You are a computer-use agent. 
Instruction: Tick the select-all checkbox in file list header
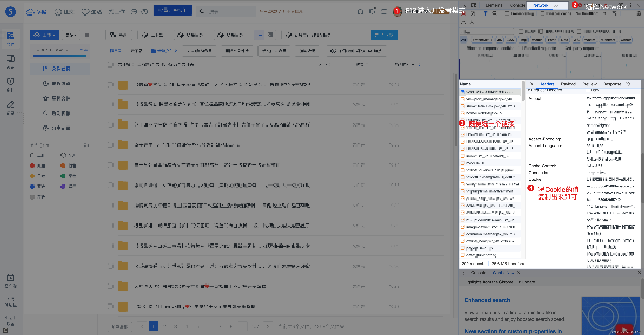tap(110, 65)
